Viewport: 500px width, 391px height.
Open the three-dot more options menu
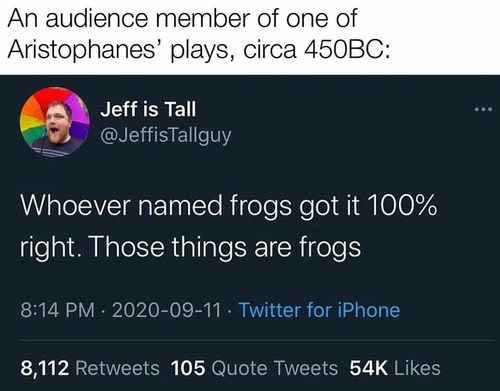tap(483, 109)
